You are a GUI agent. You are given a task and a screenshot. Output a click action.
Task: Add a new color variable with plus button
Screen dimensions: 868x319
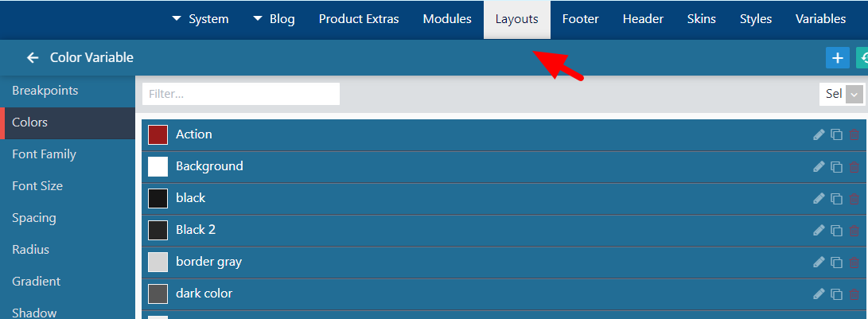[838, 57]
